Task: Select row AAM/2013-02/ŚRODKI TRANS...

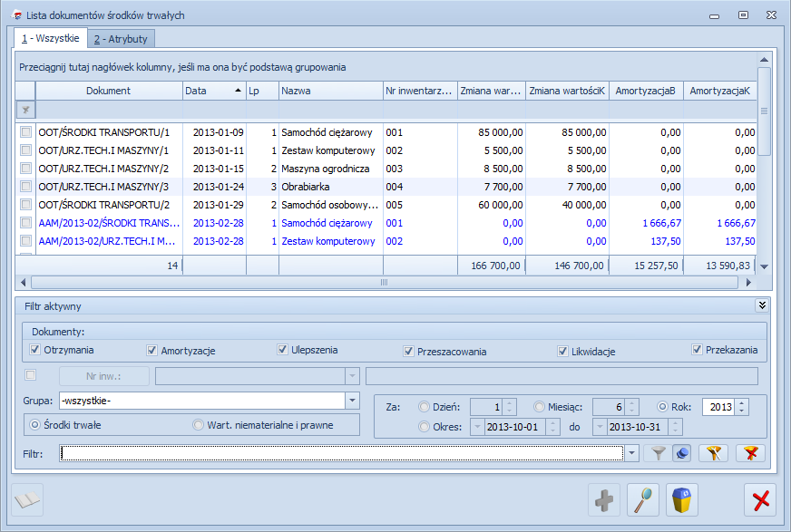Action: point(386,223)
